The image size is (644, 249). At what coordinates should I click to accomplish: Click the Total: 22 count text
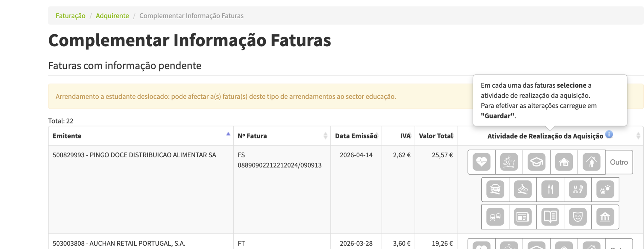61,121
